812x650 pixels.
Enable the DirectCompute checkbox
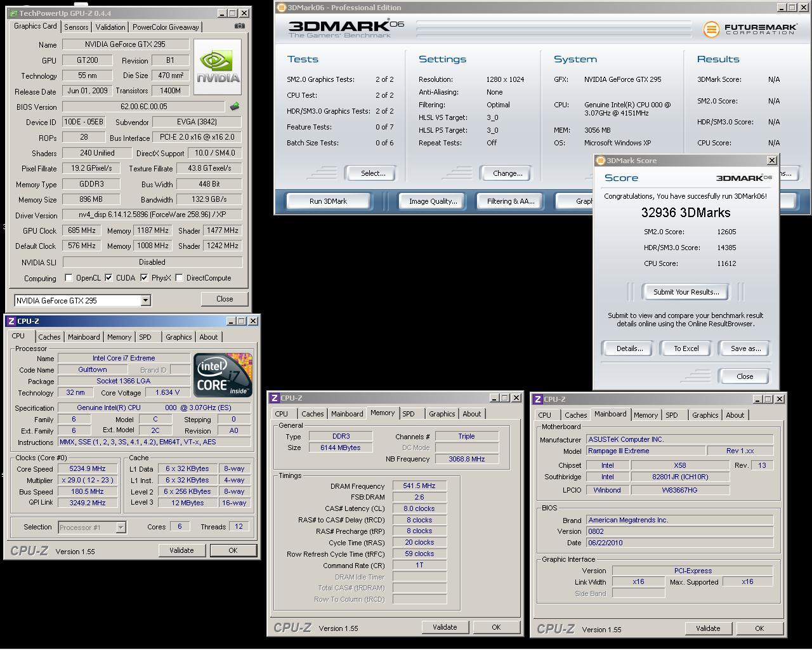point(179,278)
